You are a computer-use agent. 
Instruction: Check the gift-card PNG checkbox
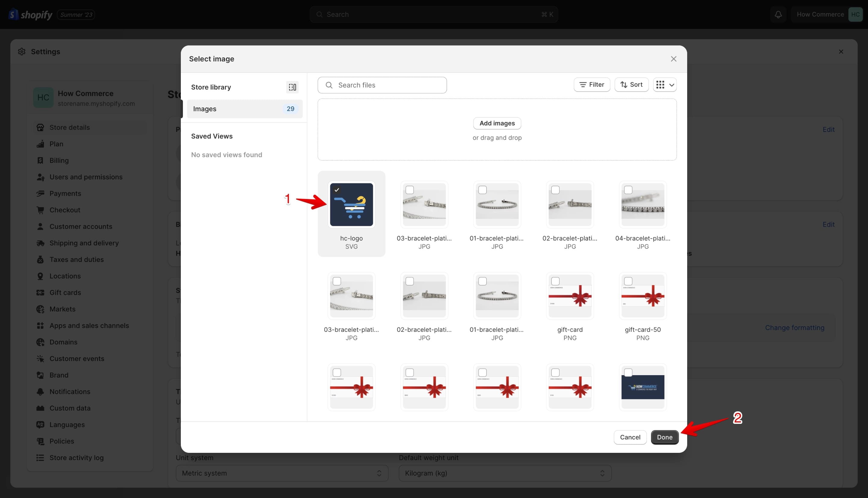tap(555, 281)
